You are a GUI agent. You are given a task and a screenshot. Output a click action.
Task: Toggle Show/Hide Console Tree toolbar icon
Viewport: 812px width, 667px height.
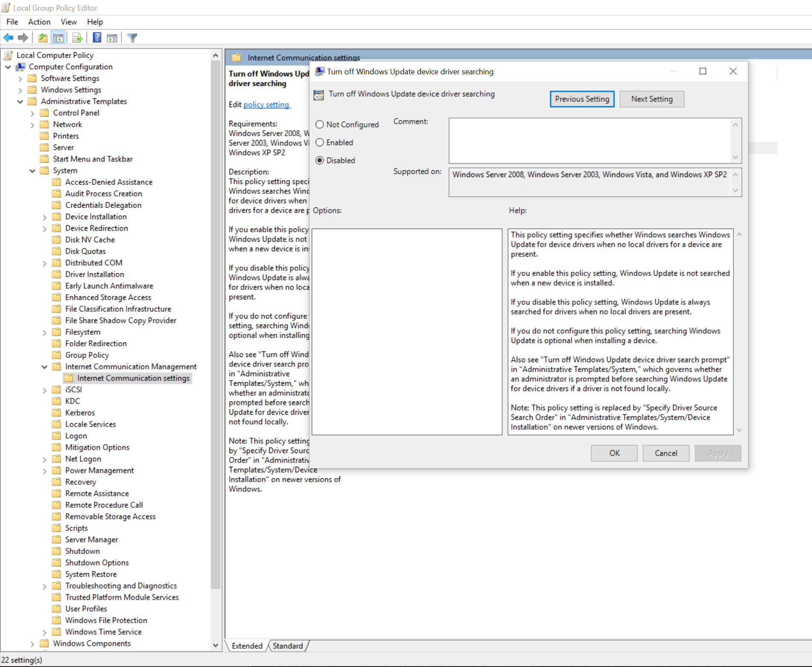[x=58, y=38]
